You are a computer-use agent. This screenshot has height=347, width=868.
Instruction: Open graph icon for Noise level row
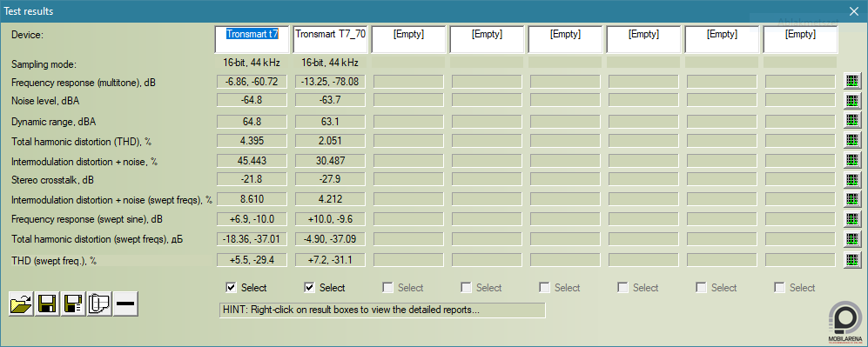click(852, 101)
